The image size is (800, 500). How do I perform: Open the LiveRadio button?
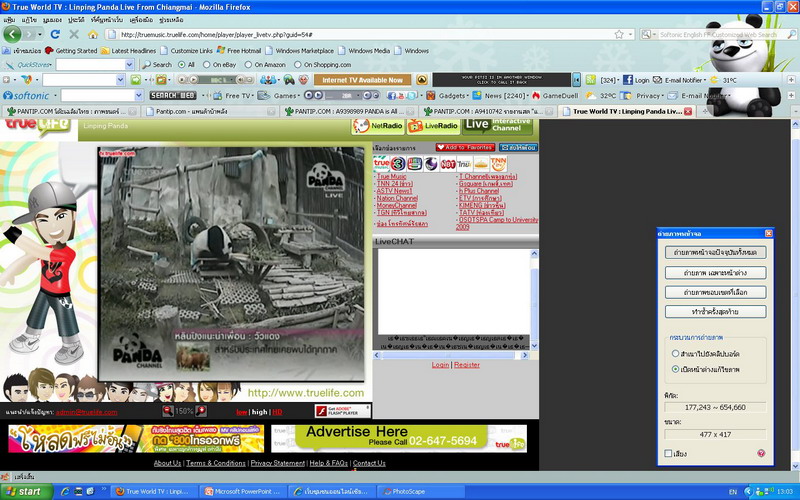(x=433, y=126)
